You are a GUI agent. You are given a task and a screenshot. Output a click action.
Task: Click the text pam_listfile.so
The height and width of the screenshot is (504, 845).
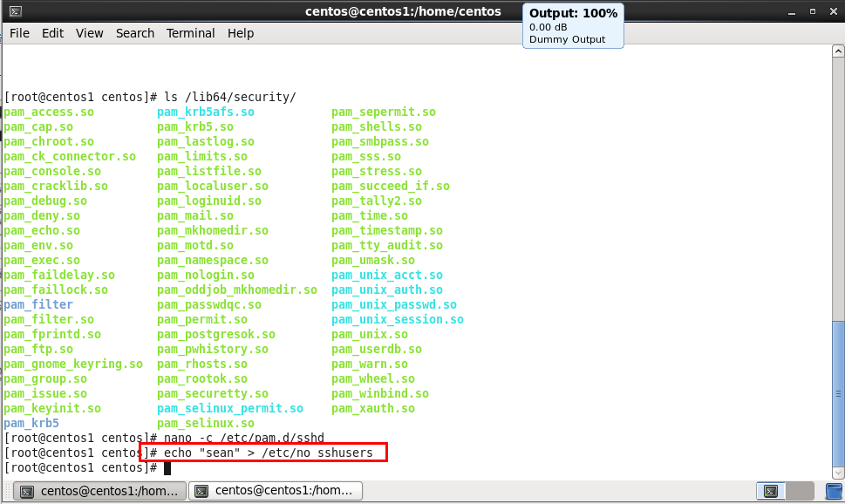point(209,172)
